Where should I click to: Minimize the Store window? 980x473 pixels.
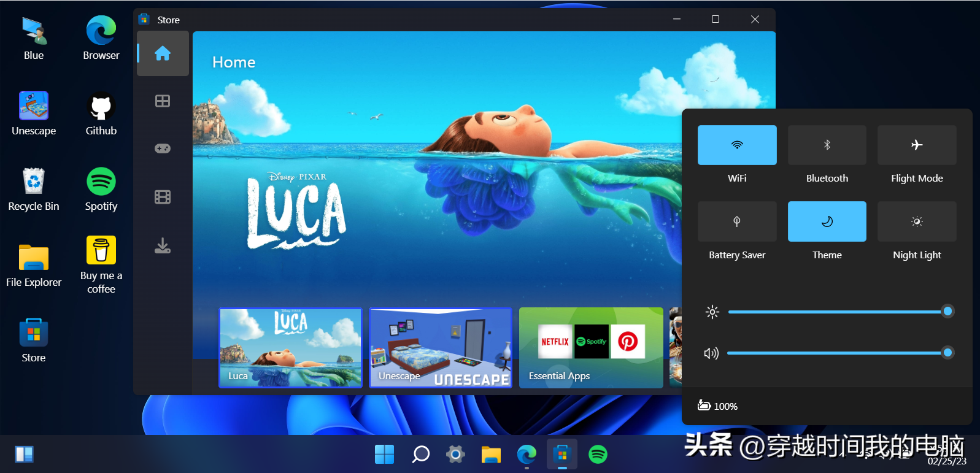click(677, 20)
